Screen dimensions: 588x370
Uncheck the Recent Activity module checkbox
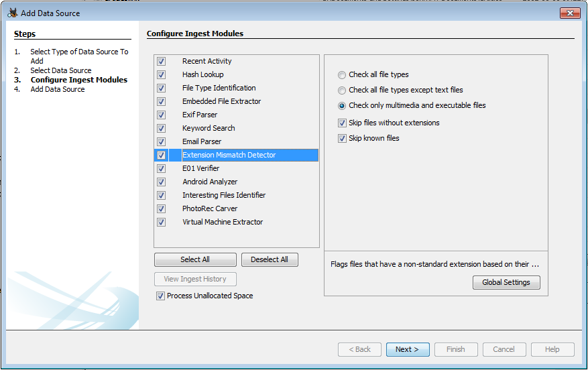[161, 62]
